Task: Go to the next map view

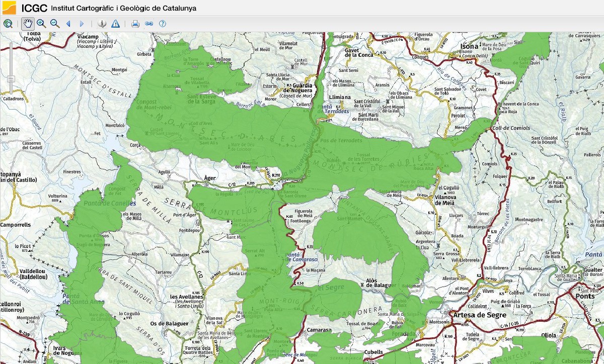Action: pos(82,24)
